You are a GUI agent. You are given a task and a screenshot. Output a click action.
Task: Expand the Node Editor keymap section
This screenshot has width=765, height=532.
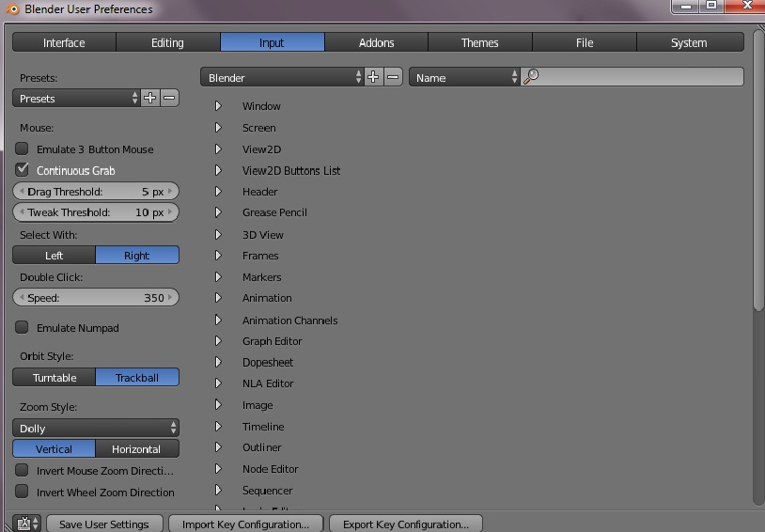click(x=218, y=468)
